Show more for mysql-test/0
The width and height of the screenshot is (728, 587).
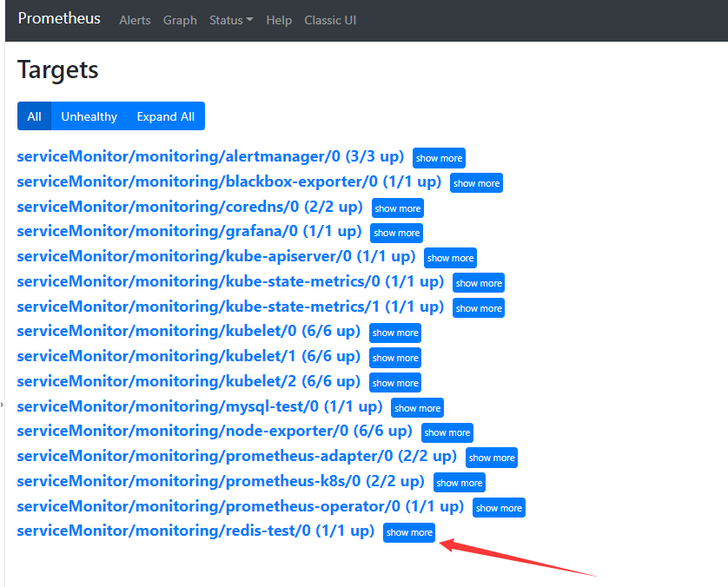coord(417,408)
